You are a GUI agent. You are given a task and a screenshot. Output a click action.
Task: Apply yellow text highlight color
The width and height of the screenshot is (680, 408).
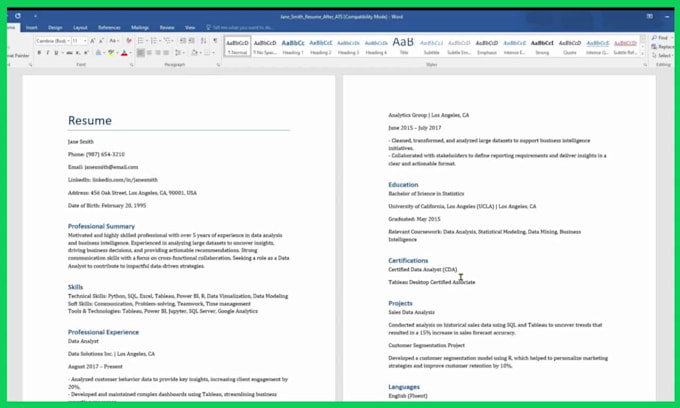[x=111, y=53]
